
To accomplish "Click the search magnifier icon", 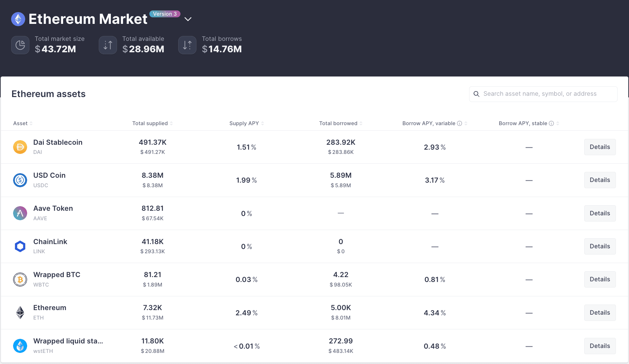I will click(477, 94).
